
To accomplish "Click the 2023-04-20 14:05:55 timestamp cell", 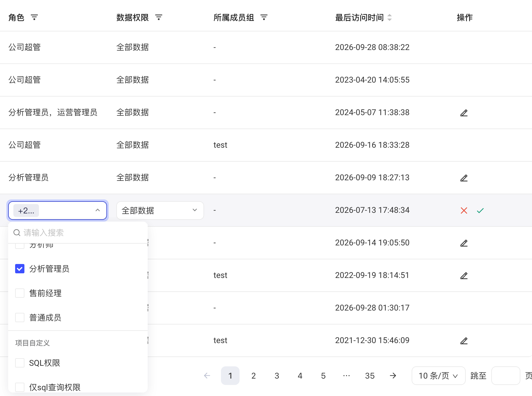I will [x=372, y=80].
